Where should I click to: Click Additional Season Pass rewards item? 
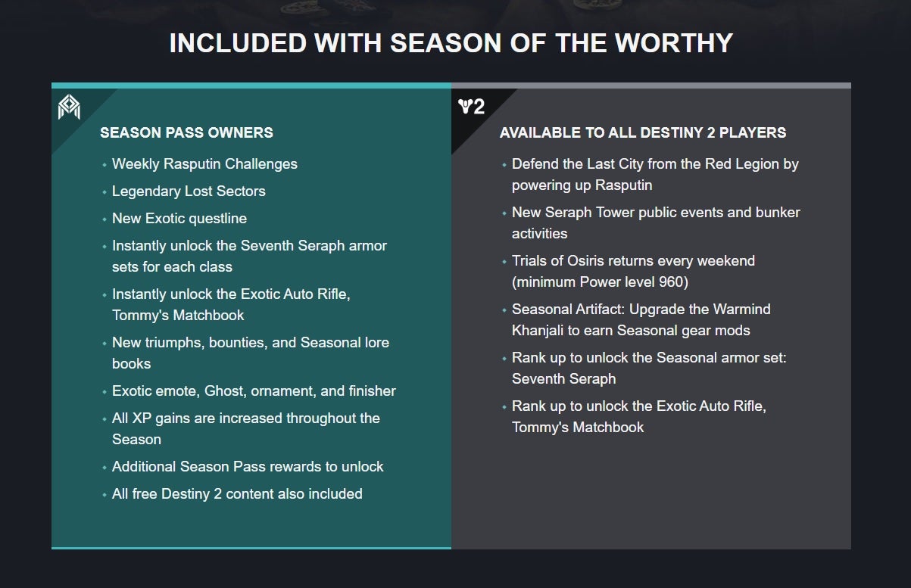click(248, 466)
